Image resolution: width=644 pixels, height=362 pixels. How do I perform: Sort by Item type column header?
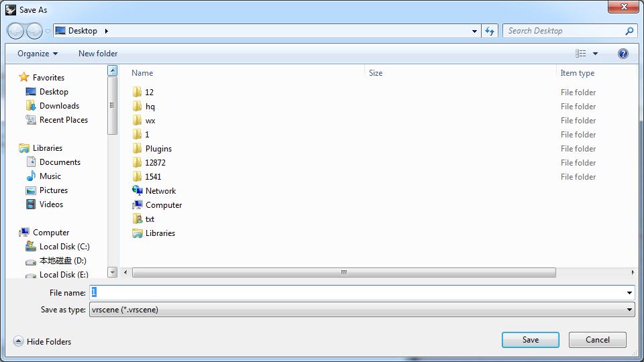(578, 73)
